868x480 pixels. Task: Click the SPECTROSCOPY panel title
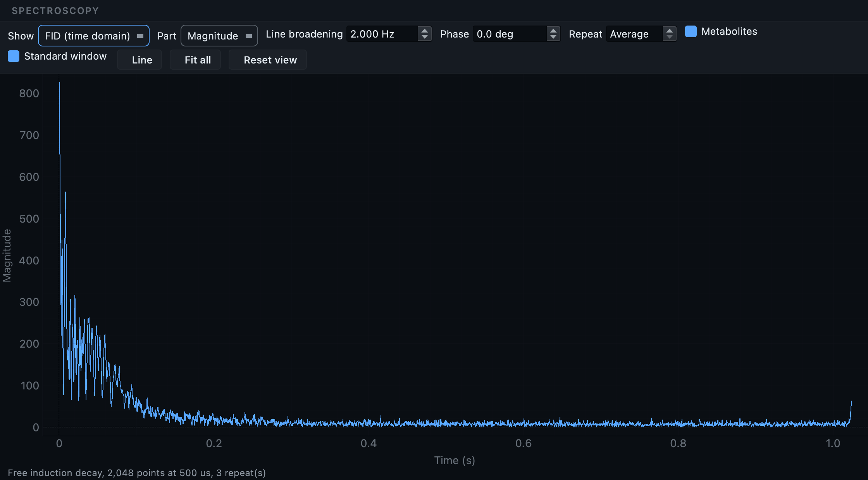point(55,10)
